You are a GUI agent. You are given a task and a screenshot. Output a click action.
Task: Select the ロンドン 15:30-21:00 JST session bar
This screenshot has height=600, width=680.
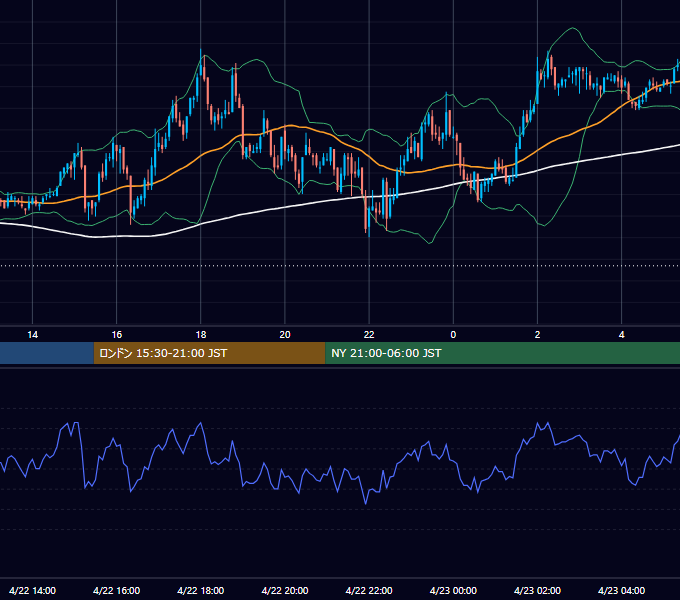(209, 353)
